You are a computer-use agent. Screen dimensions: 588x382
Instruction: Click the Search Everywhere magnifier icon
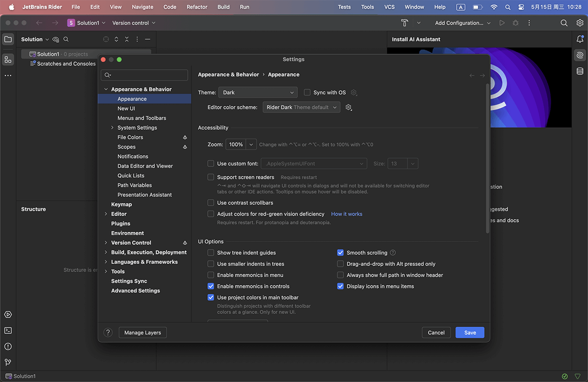[x=564, y=23]
